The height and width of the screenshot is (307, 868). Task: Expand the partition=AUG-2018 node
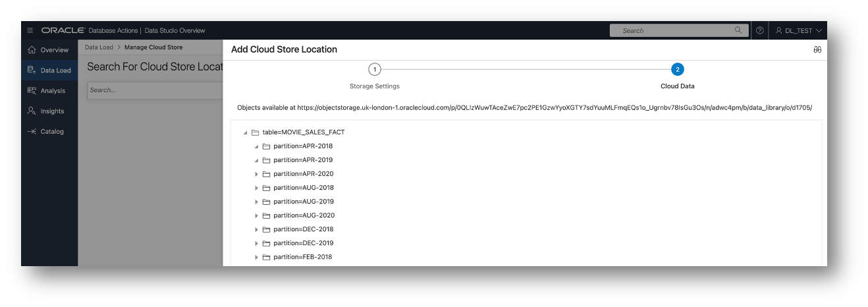256,188
